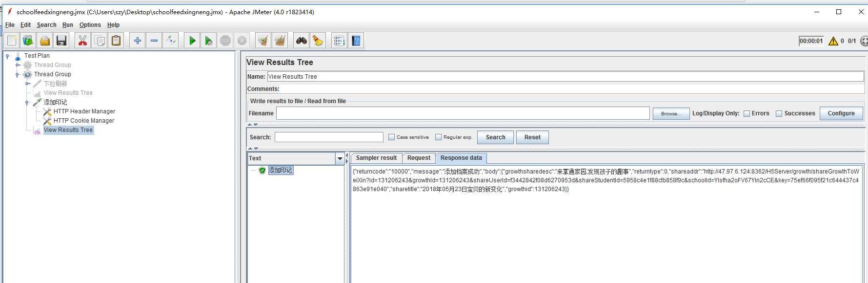Open the Text renderer dropdown
Screen dimensions: 868x283
pos(340,158)
